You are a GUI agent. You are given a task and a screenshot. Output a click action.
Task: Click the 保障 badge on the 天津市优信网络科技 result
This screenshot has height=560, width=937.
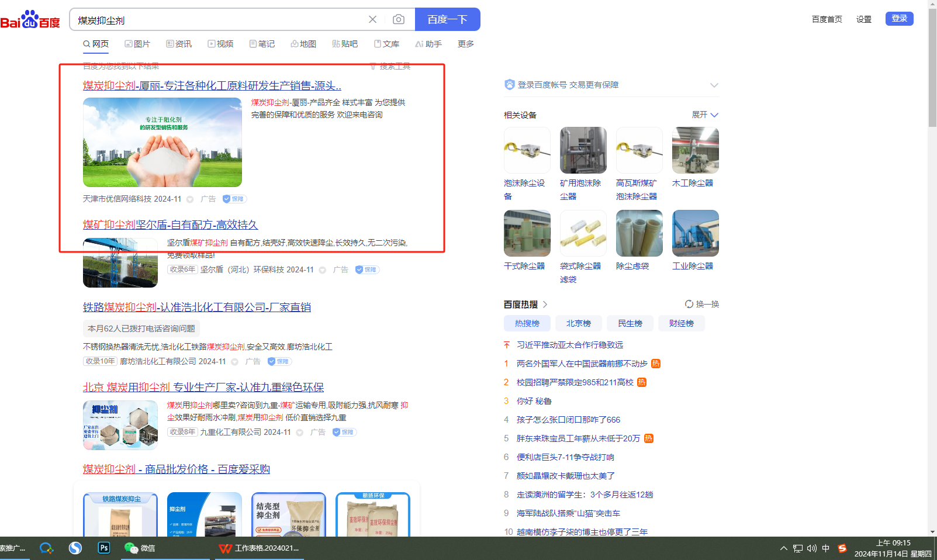click(234, 199)
